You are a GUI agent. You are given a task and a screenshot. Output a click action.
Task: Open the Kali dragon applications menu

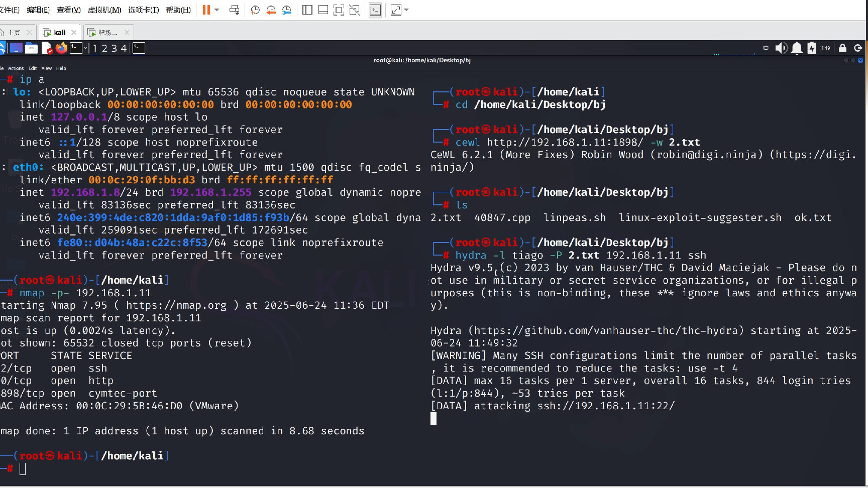pos(2,48)
